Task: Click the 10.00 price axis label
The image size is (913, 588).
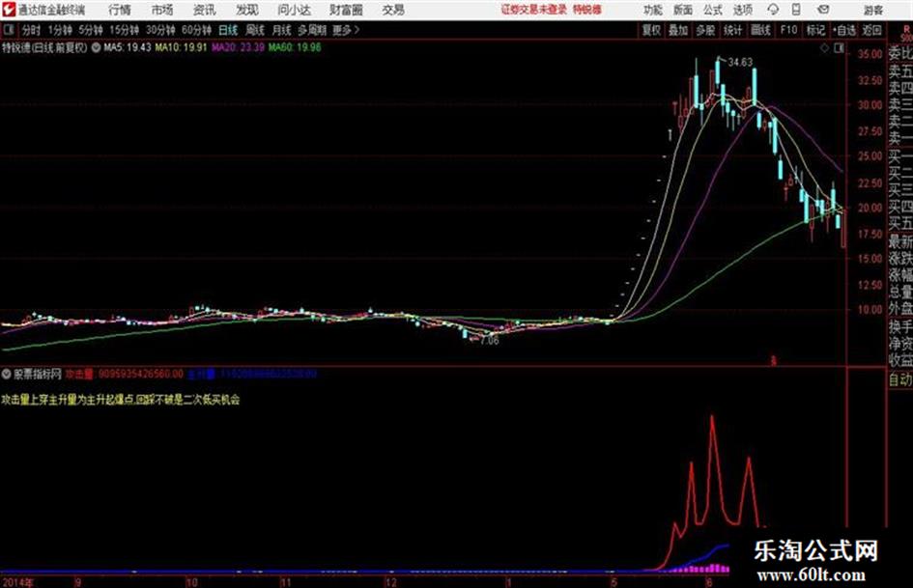Action: coord(870,310)
